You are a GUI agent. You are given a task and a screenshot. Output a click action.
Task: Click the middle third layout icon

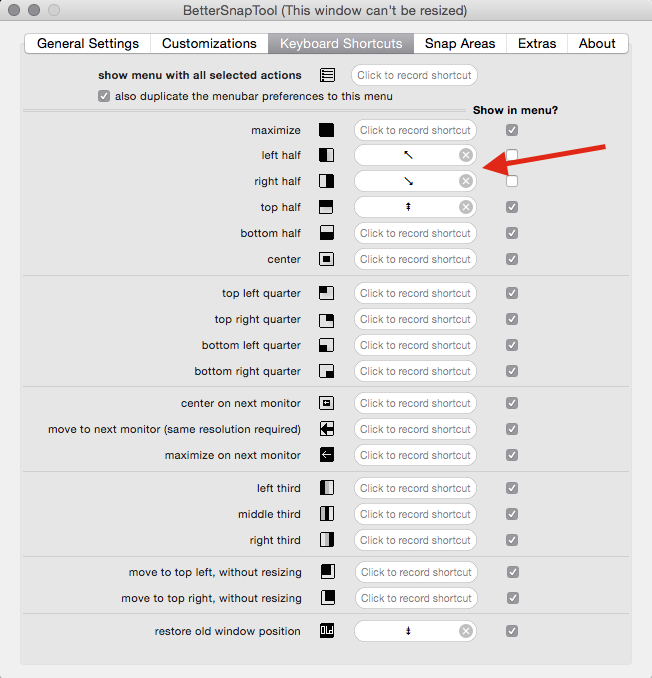point(326,514)
